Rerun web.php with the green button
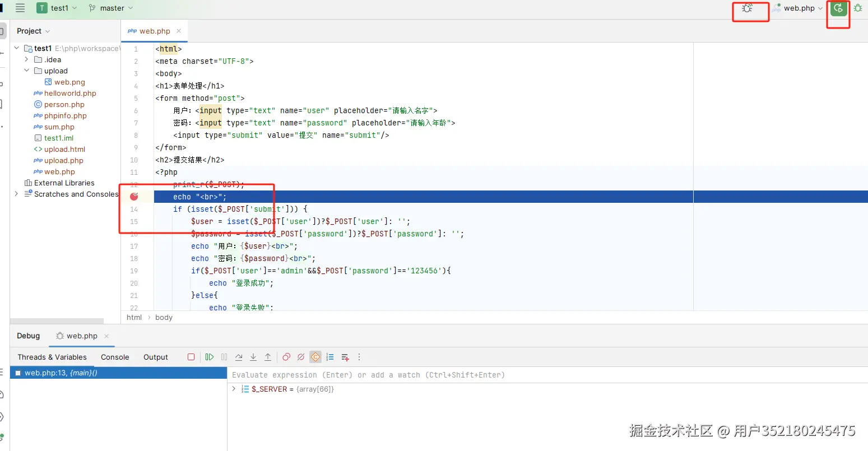The height and width of the screenshot is (451, 868). tap(839, 8)
